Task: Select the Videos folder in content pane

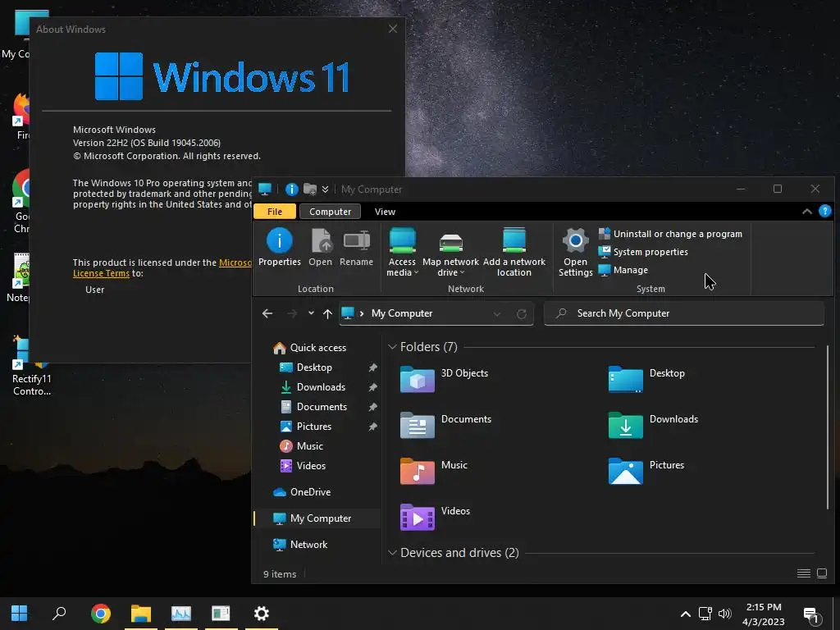Action: click(x=436, y=517)
